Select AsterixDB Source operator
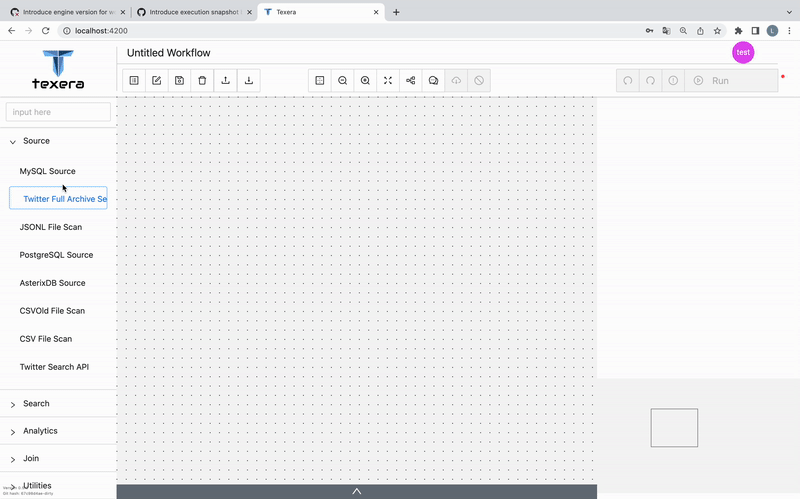 pyautogui.click(x=52, y=283)
